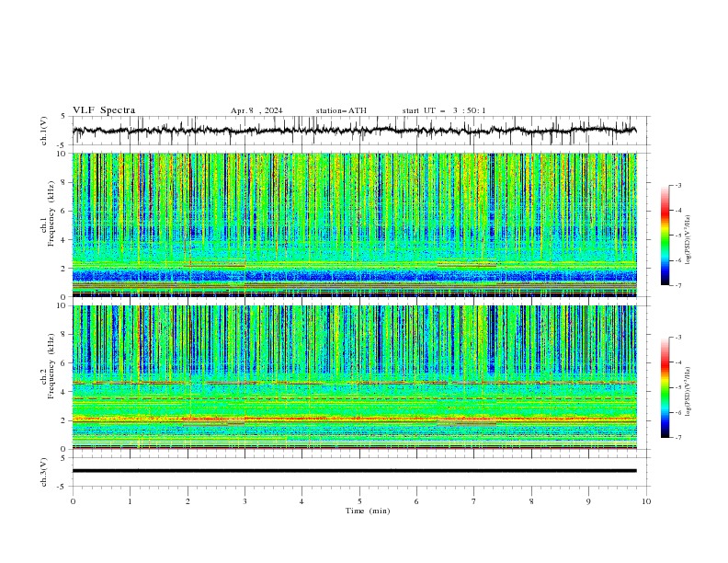
Task: Click time axis tick label "6"
Action: pos(416,501)
